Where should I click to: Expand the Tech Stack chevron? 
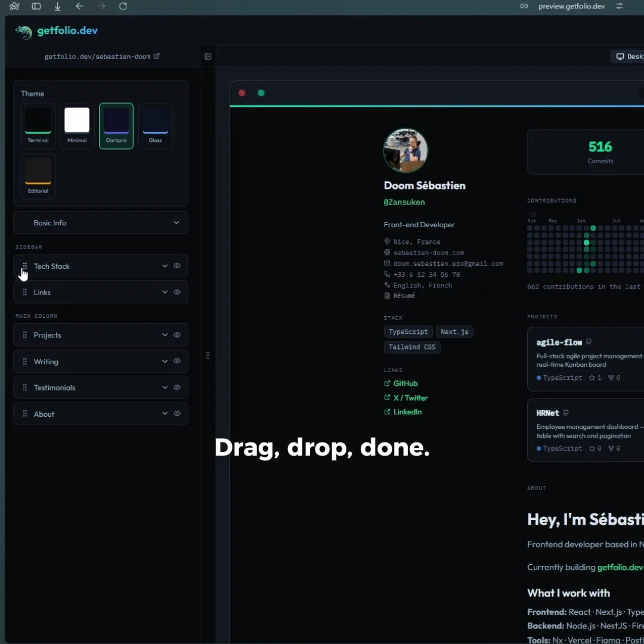pos(165,266)
